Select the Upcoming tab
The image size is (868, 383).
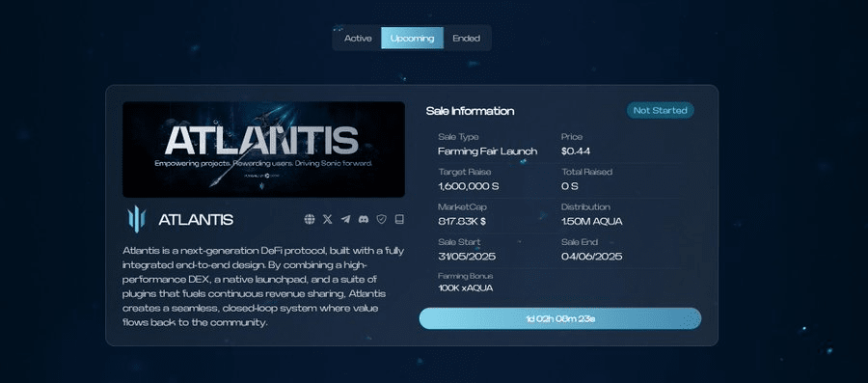[412, 39]
